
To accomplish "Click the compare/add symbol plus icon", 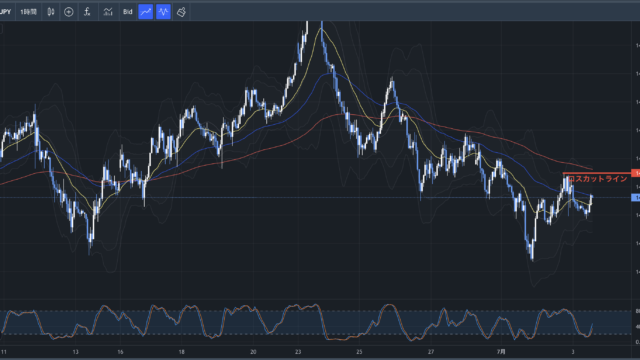I will pyautogui.click(x=69, y=12).
